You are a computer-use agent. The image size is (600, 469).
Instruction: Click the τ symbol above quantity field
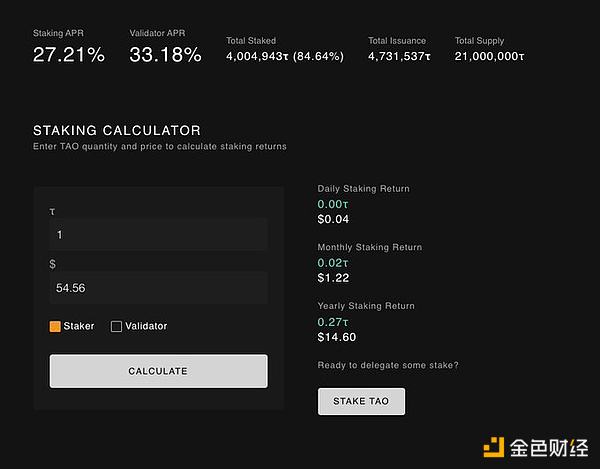(52, 211)
